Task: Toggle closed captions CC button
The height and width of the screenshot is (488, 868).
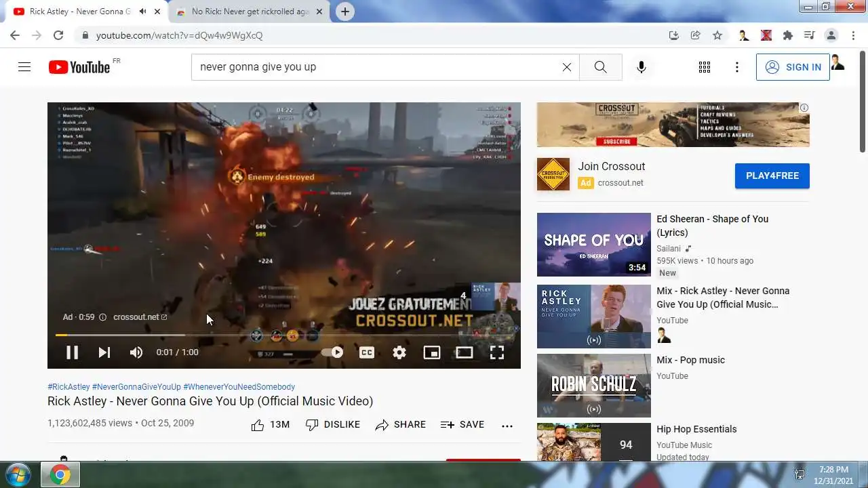Action: [x=367, y=352]
